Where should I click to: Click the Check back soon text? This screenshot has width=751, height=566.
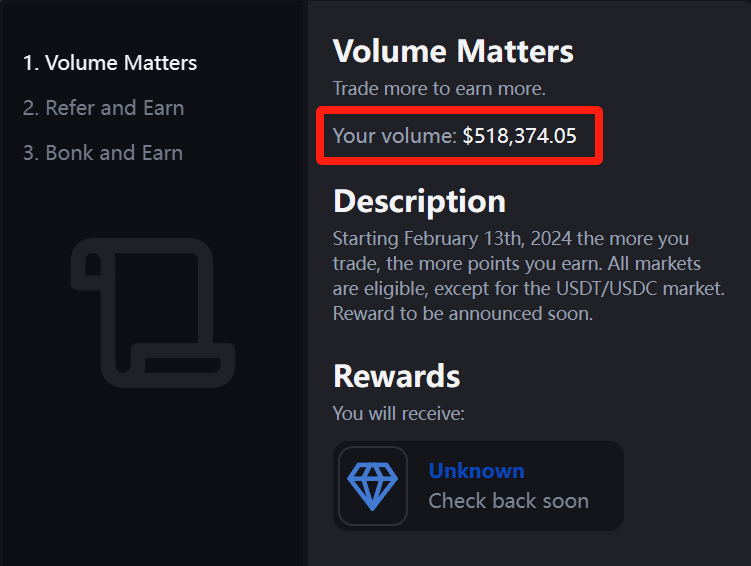click(508, 501)
